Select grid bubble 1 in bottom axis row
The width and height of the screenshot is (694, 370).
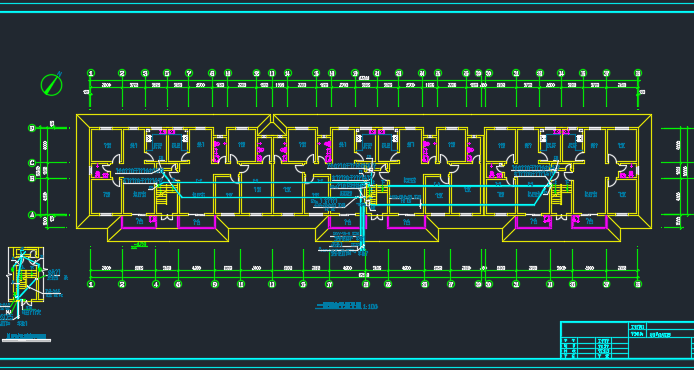[x=91, y=284]
